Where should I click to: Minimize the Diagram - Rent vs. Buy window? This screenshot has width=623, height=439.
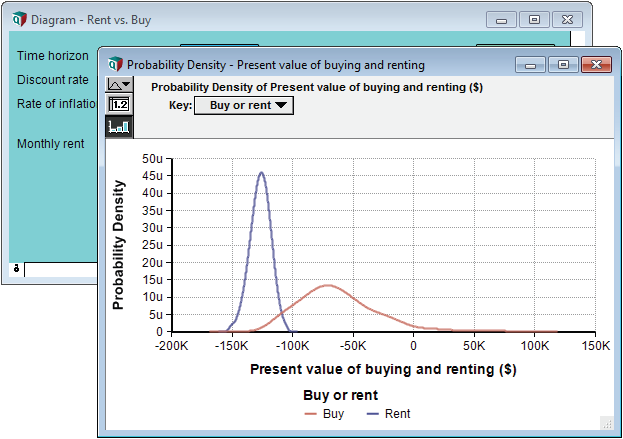tap(501, 19)
